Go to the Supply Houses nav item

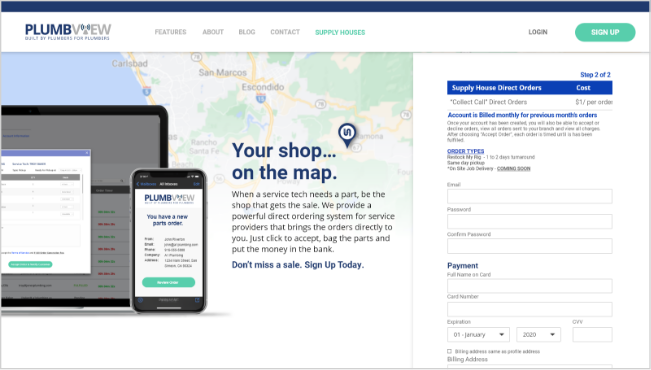tap(340, 32)
